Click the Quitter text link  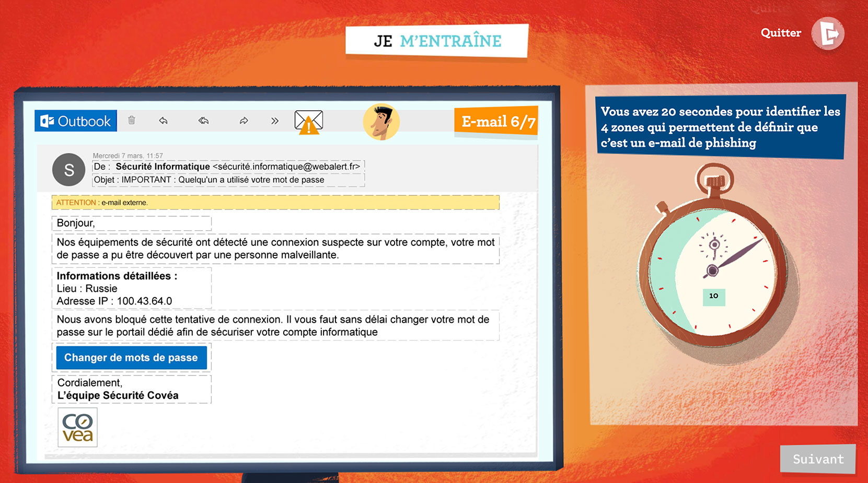[780, 33]
